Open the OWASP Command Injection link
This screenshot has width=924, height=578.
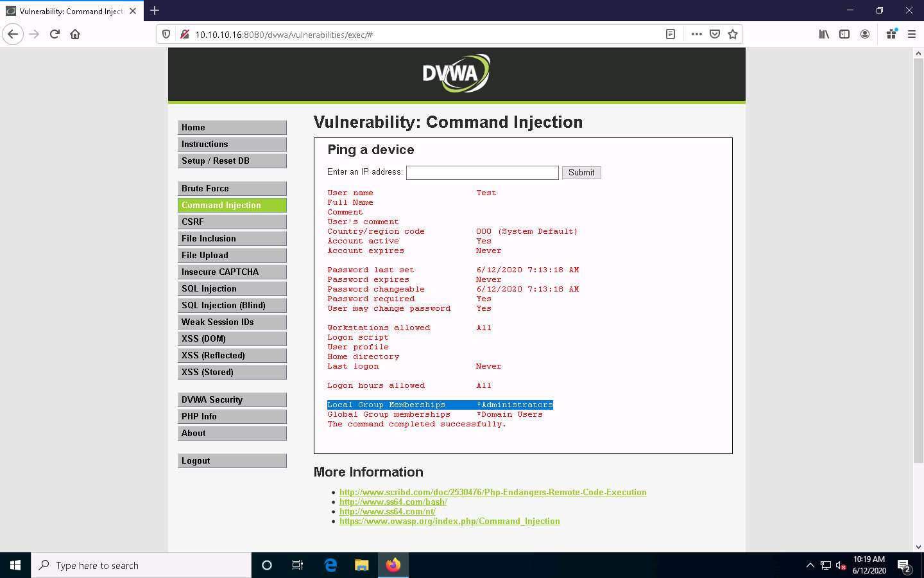pos(449,521)
